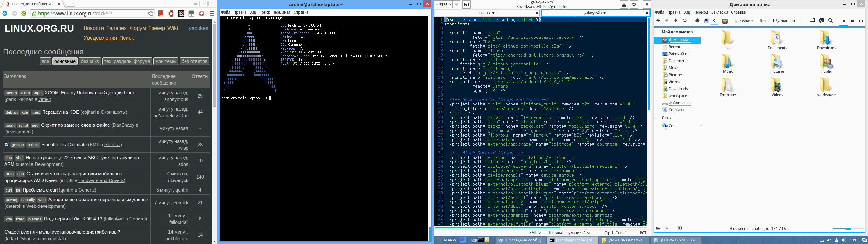
Task: Go back in the file manager
Action: pos(658,21)
